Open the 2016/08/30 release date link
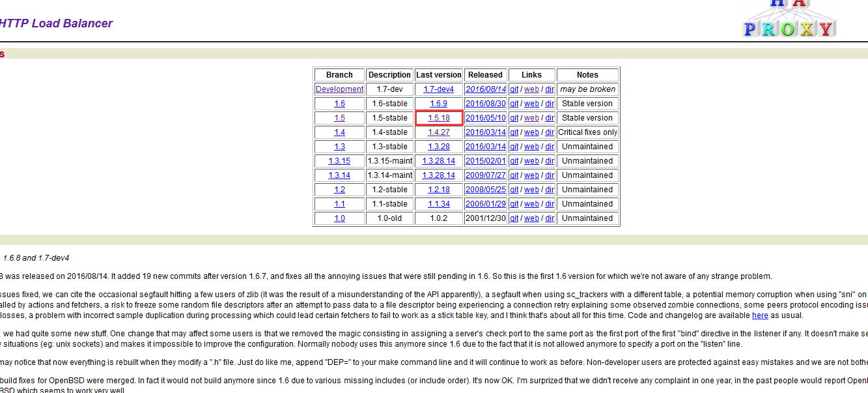 coord(486,104)
